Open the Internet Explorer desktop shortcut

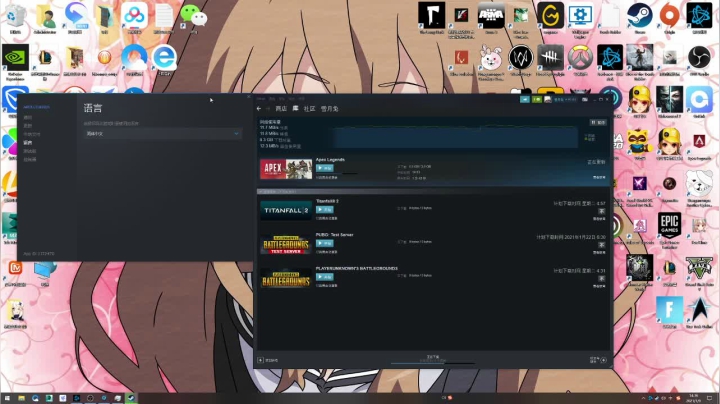(x=164, y=60)
